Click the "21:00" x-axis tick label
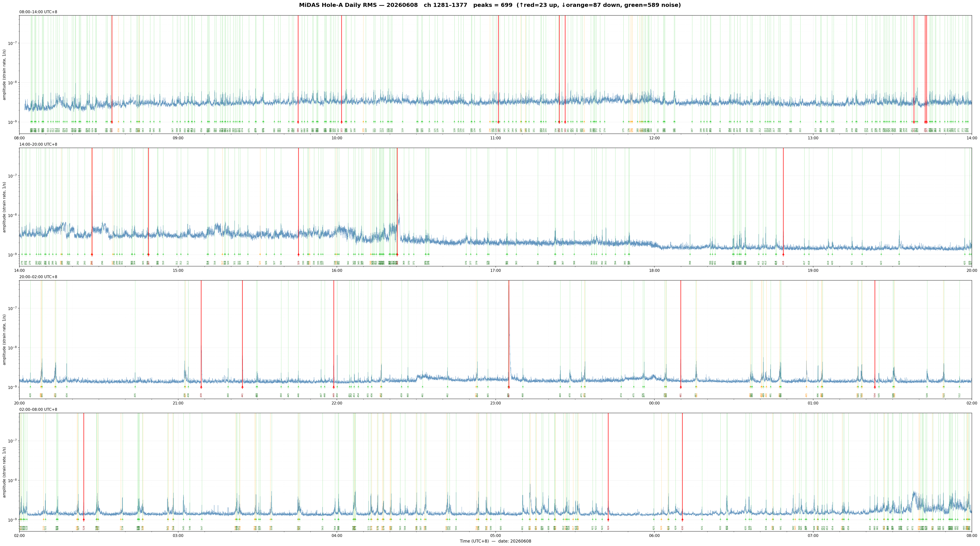This screenshot has height=546, width=980. pyautogui.click(x=178, y=403)
